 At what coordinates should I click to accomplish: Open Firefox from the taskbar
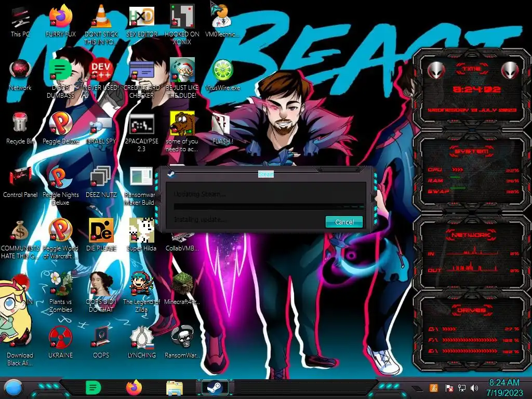pyautogui.click(x=134, y=388)
